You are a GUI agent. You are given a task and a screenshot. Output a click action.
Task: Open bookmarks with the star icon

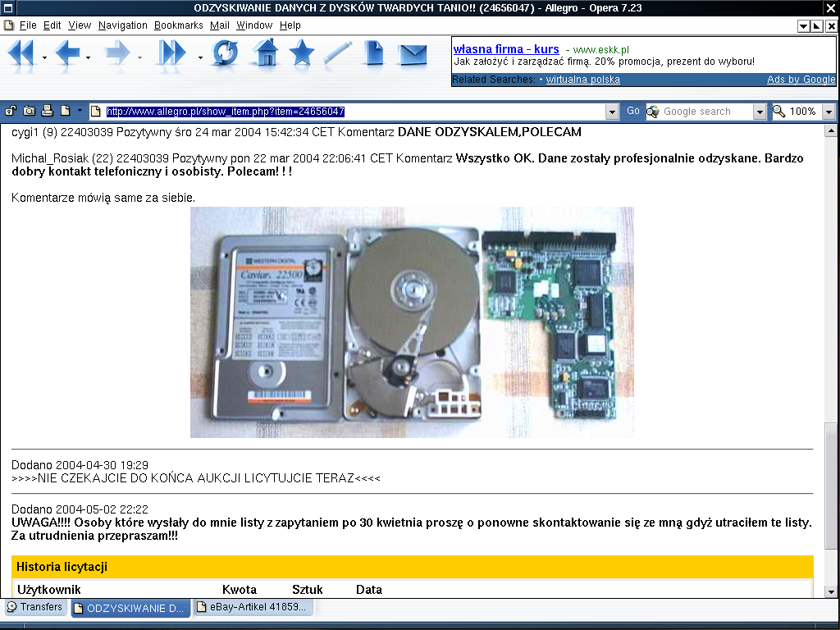[302, 53]
